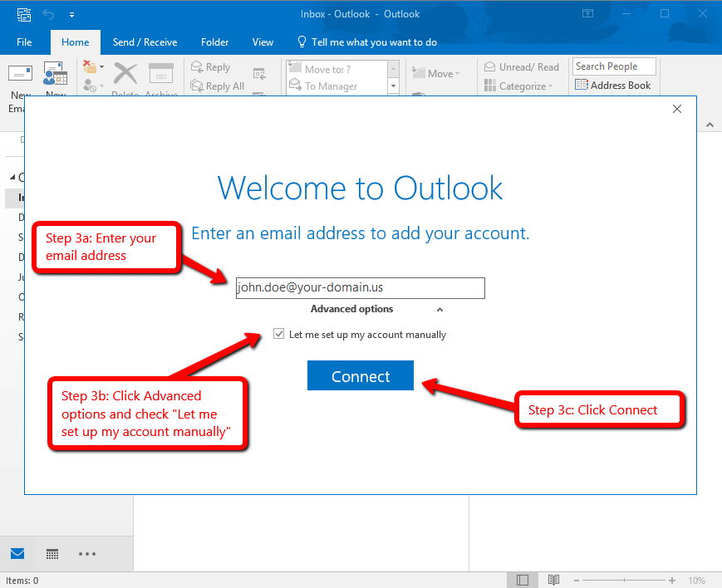Click the 10% zoom level

pos(697,581)
